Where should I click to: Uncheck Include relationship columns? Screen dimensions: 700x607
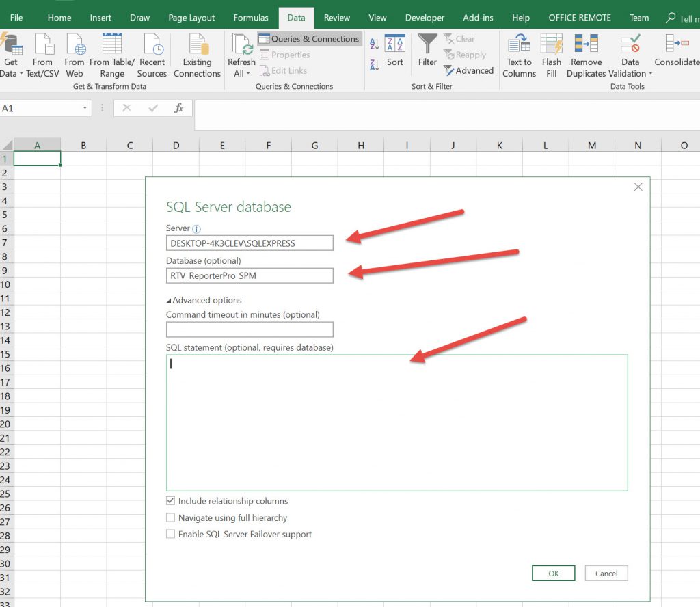(x=171, y=501)
